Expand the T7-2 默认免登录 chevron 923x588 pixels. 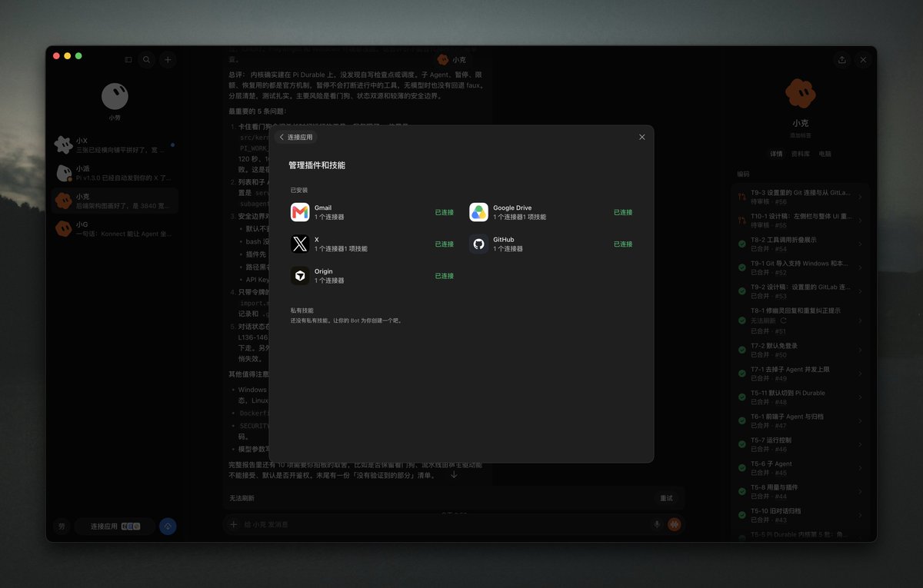(x=860, y=350)
